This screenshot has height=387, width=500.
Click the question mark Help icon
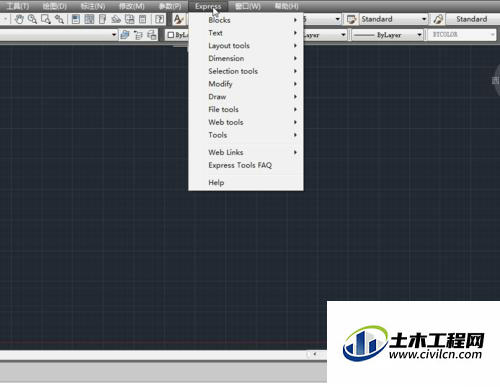click(x=160, y=19)
